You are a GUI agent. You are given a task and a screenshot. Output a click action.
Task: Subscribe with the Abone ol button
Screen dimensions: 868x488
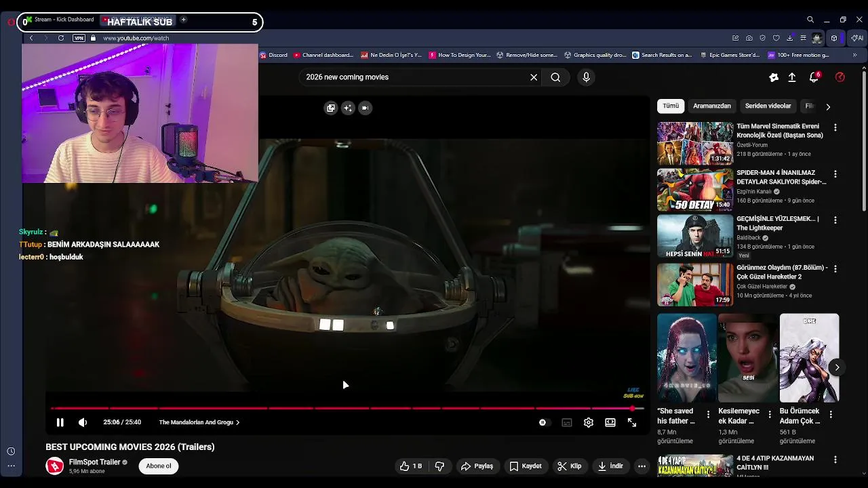coord(159,466)
